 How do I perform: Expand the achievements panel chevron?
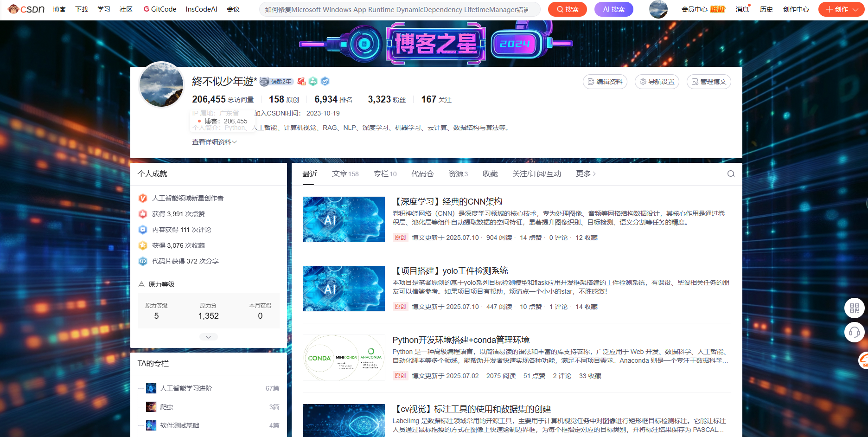pyautogui.click(x=209, y=337)
